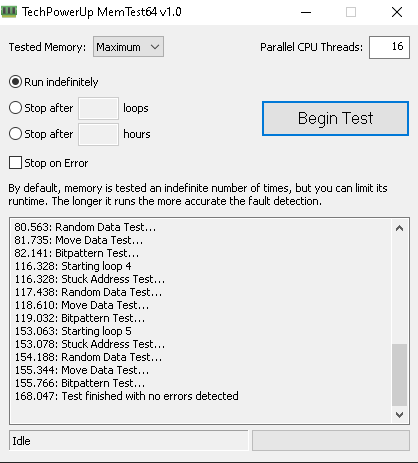Click the loops count input box
This screenshot has width=418, height=463.
pyautogui.click(x=98, y=108)
